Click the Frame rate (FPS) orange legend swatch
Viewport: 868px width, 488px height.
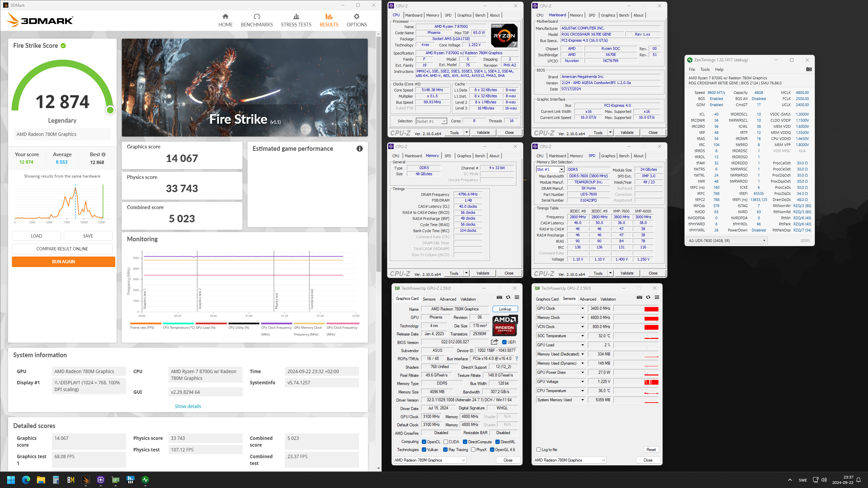(x=146, y=323)
